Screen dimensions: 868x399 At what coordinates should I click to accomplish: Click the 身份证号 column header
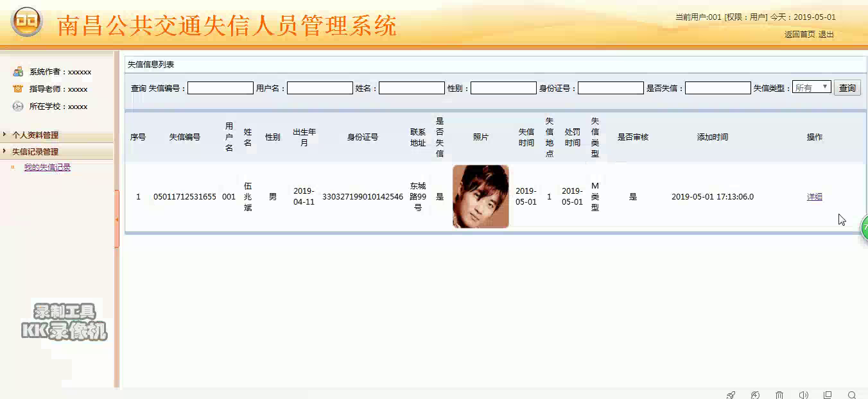click(363, 137)
